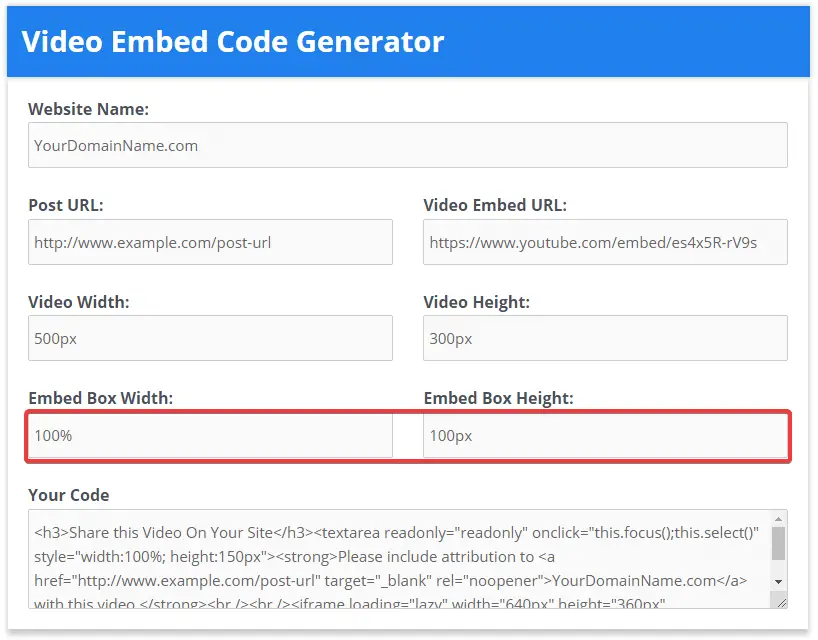
Task: Click the code box scrollbar down arrow
Action: point(778,582)
